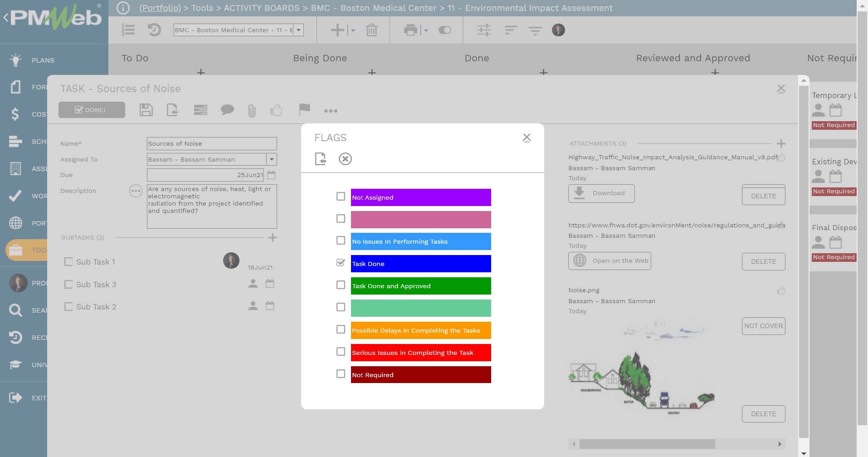Click Exit in the left sidebar

39,398
